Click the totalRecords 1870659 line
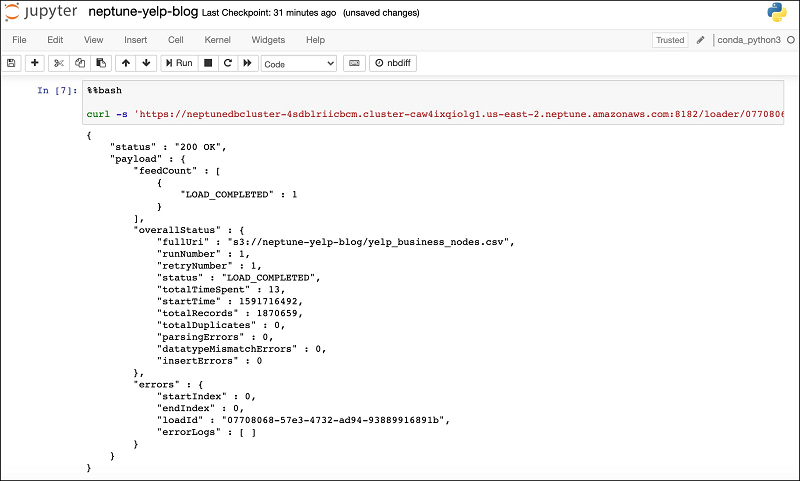 pyautogui.click(x=230, y=313)
